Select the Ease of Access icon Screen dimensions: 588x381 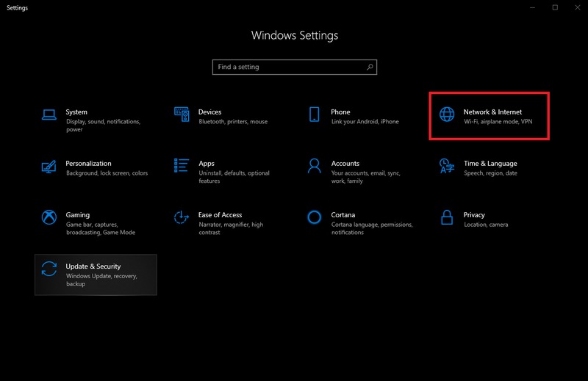tap(182, 217)
